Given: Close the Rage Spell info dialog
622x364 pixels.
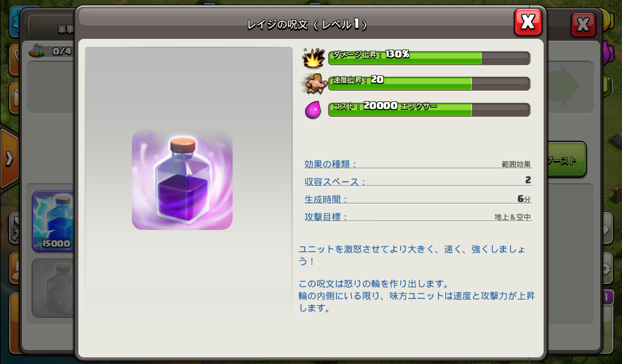Looking at the screenshot, I should pos(528,22).
